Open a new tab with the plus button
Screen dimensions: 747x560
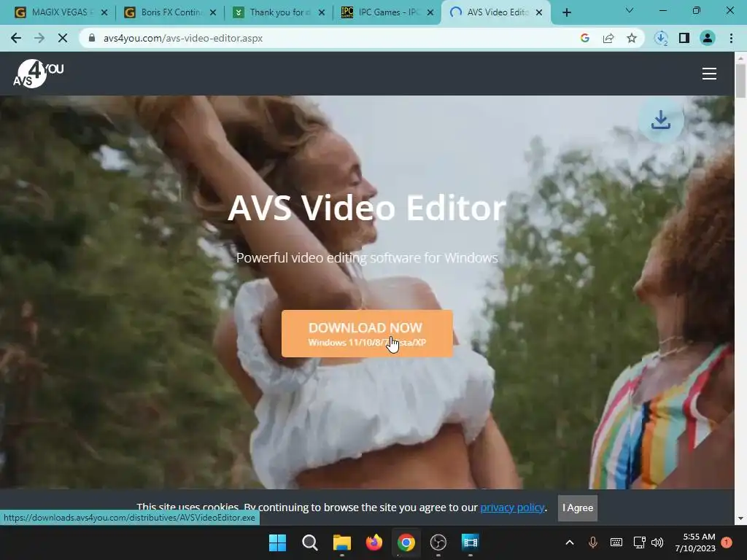click(566, 12)
